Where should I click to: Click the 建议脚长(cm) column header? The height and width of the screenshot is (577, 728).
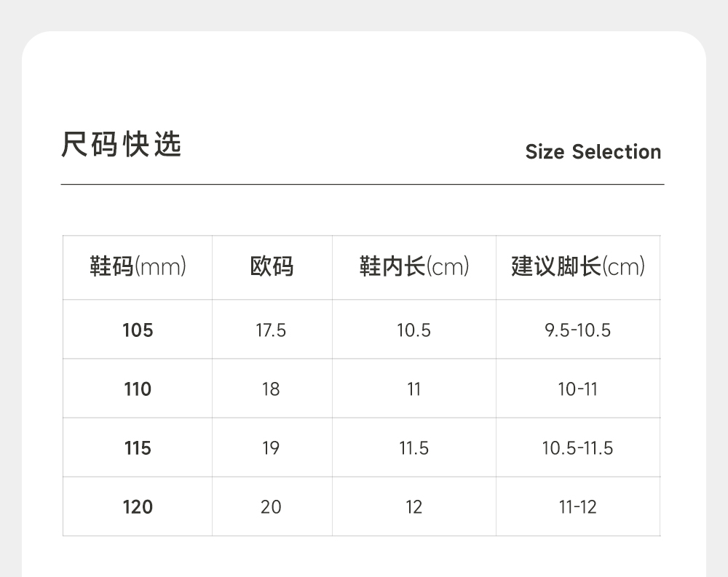[578, 267]
